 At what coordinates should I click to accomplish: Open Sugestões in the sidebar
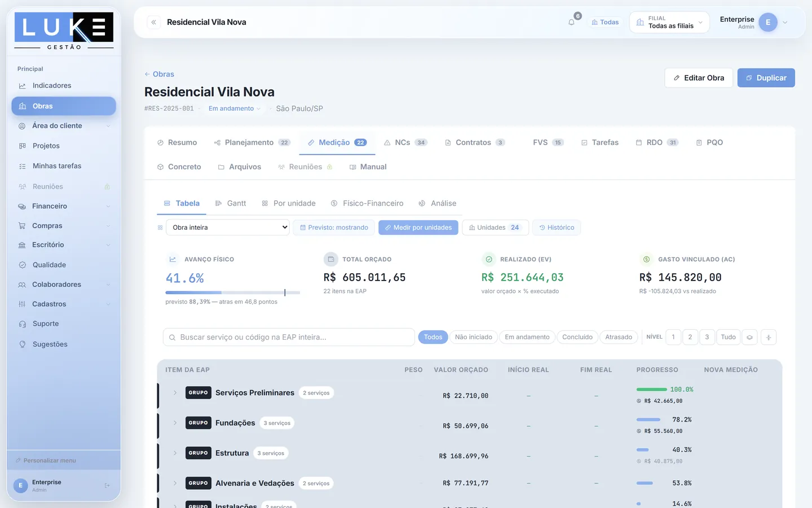64,344
